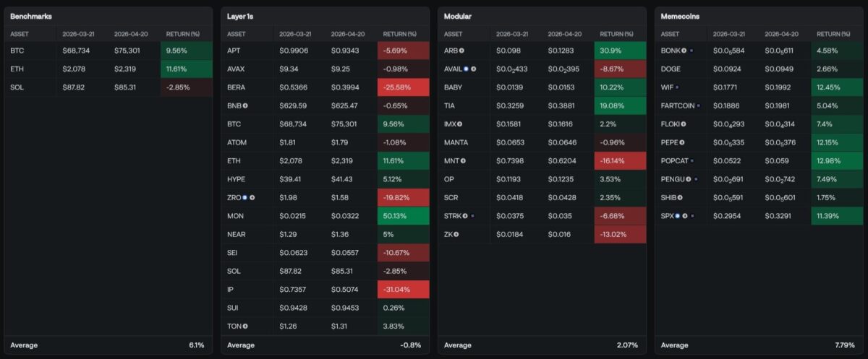Click the icon beside TON ticker
868x359 pixels.
[x=245, y=326]
